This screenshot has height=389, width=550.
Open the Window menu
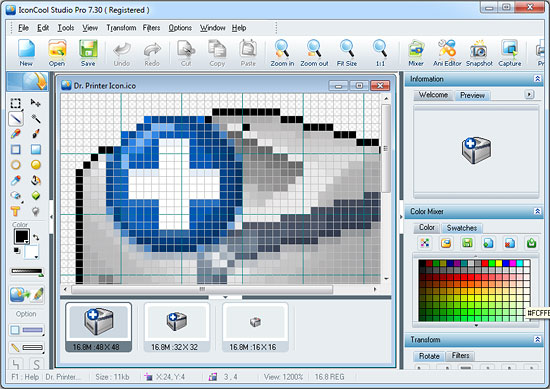tap(212, 28)
